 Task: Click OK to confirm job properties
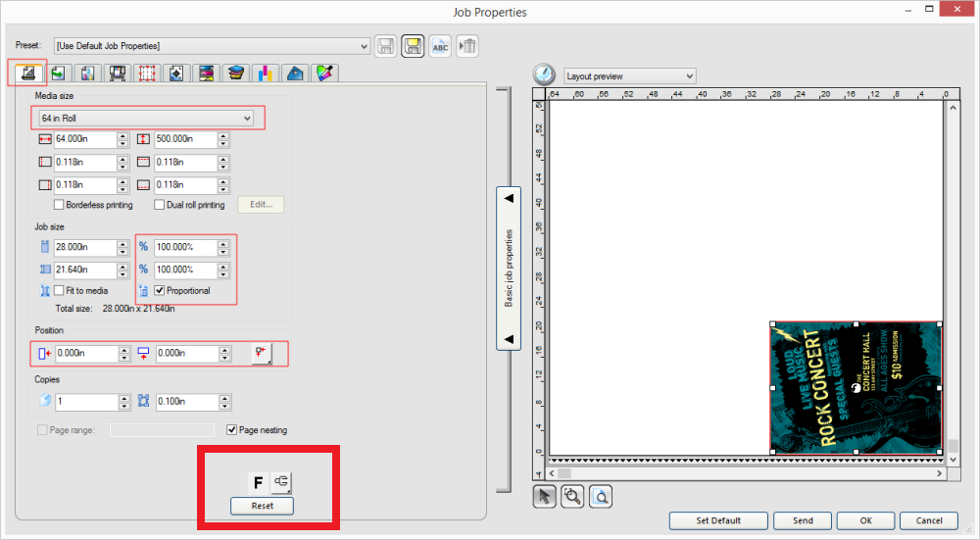pyautogui.click(x=865, y=520)
